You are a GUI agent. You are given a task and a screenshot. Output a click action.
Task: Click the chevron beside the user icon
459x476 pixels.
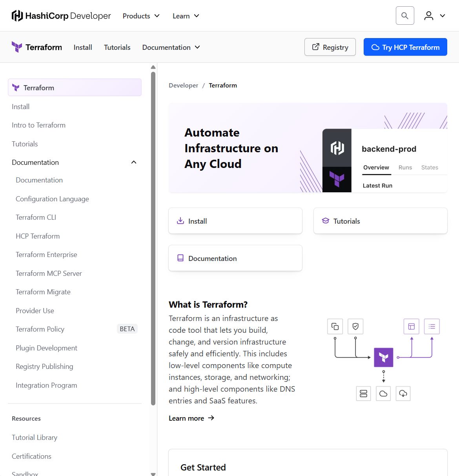443,16
